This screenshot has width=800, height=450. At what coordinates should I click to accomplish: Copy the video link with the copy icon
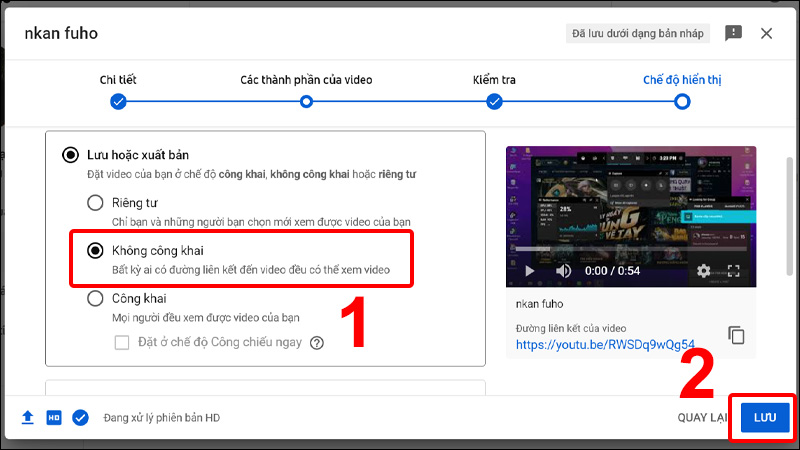[736, 335]
